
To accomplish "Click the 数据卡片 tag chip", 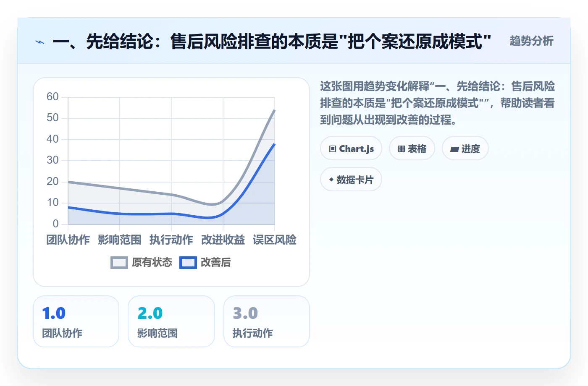I will click(351, 180).
